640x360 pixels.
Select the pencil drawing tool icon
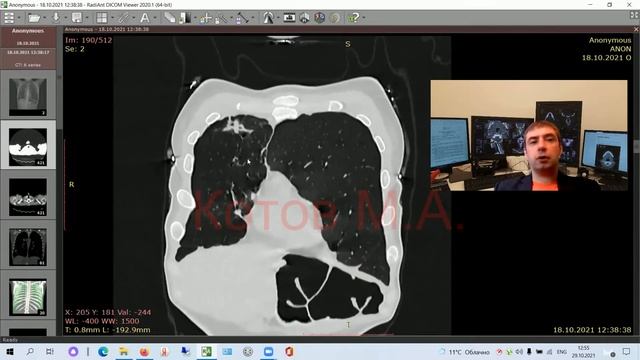click(124, 18)
